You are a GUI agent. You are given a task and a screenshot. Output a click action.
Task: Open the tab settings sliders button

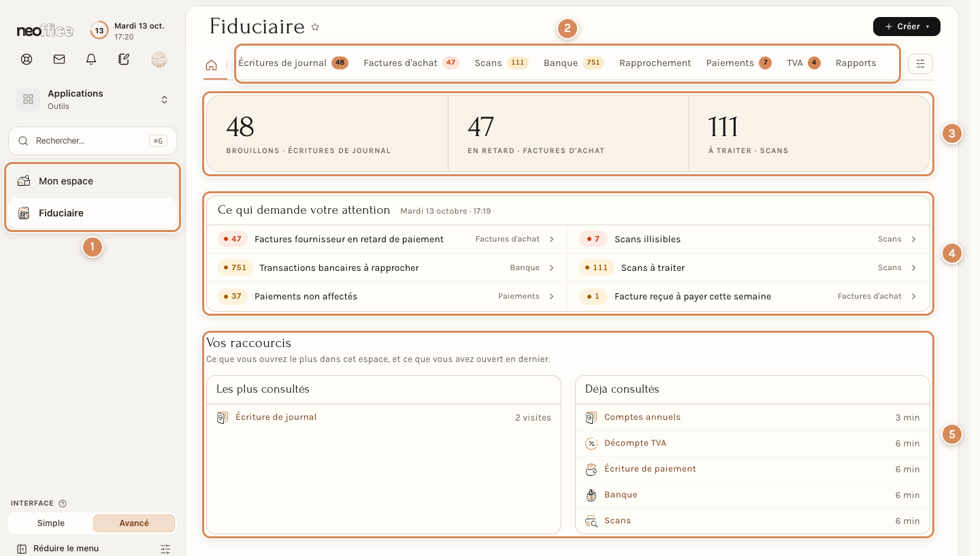click(x=921, y=63)
